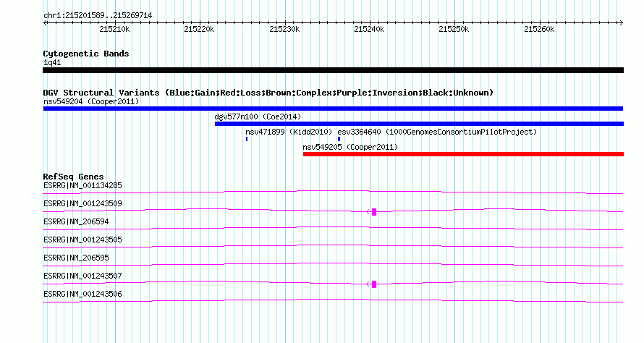Open the ESRRG|NM_001243507 transcript label

pyautogui.click(x=82, y=276)
